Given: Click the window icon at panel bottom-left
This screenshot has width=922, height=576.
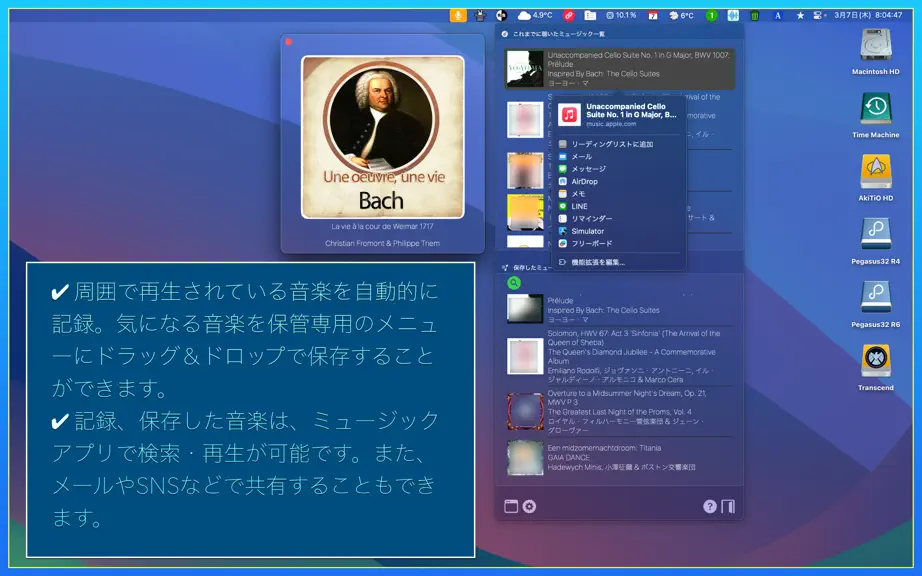Looking at the screenshot, I should (511, 506).
